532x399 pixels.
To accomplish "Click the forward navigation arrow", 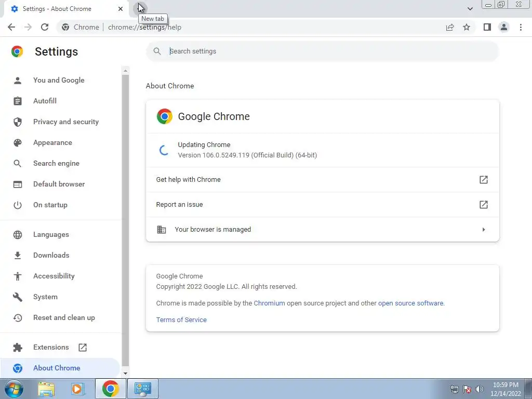I will click(28, 27).
